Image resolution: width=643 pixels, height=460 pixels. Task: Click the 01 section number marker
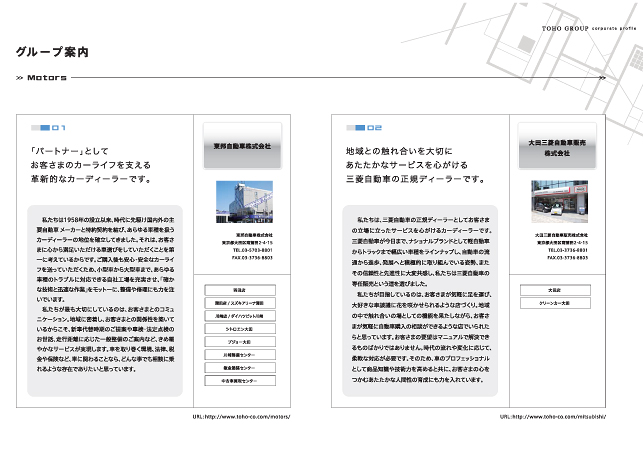[x=48, y=128]
